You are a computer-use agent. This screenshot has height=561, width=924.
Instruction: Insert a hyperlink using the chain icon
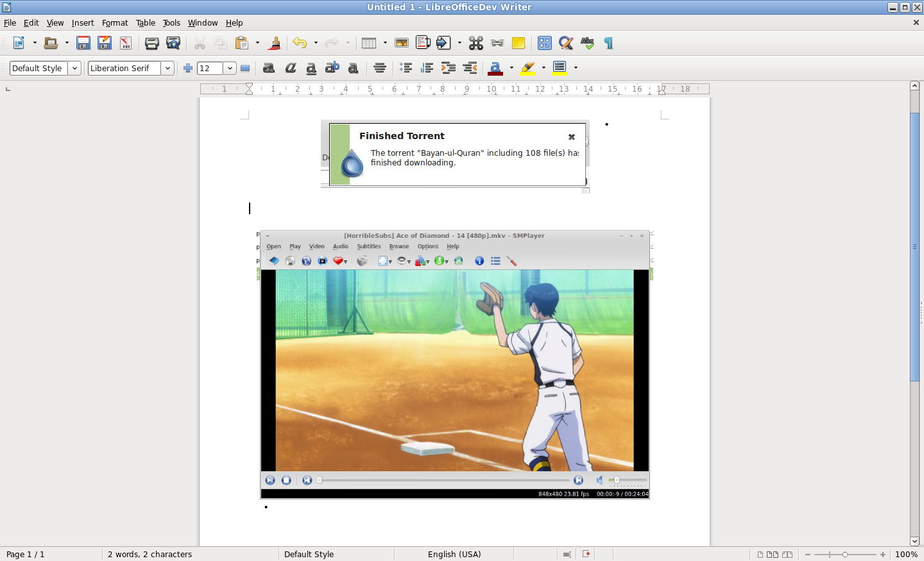point(497,43)
